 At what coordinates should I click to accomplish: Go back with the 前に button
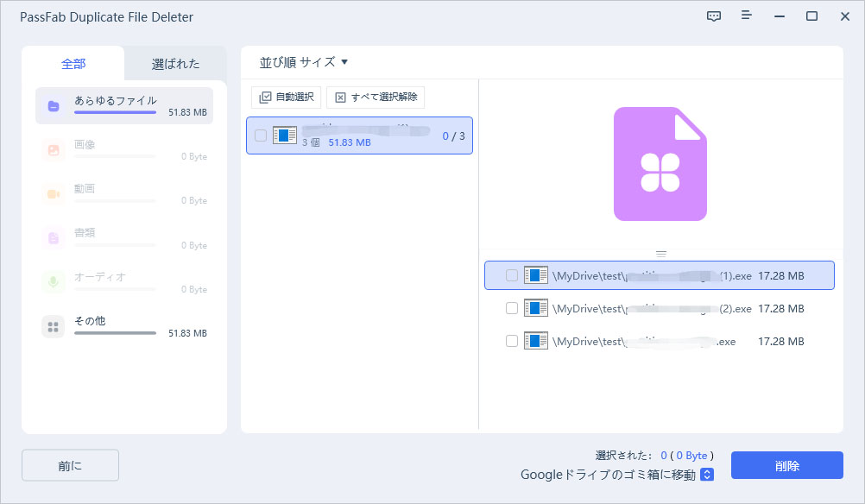tap(70, 465)
